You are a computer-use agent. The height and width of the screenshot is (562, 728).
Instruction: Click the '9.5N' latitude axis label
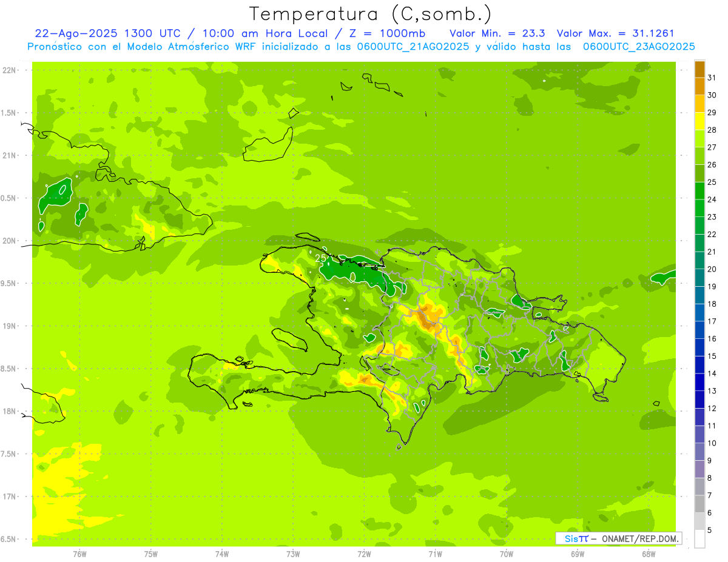coord(8,283)
